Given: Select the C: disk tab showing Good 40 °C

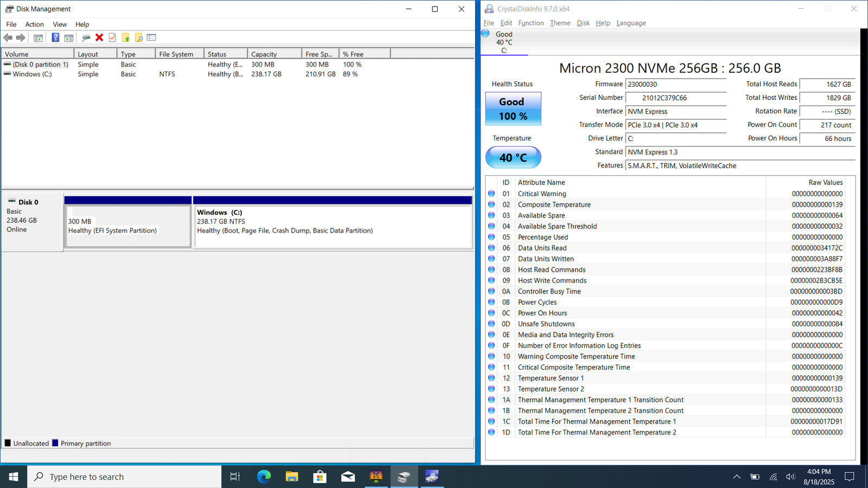Looking at the screenshot, I should [503, 42].
